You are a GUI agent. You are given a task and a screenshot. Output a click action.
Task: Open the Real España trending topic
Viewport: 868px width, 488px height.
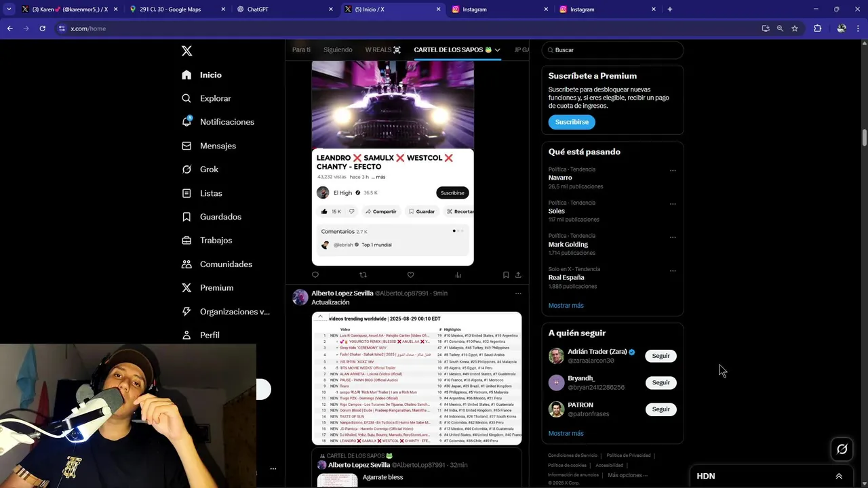click(x=566, y=277)
